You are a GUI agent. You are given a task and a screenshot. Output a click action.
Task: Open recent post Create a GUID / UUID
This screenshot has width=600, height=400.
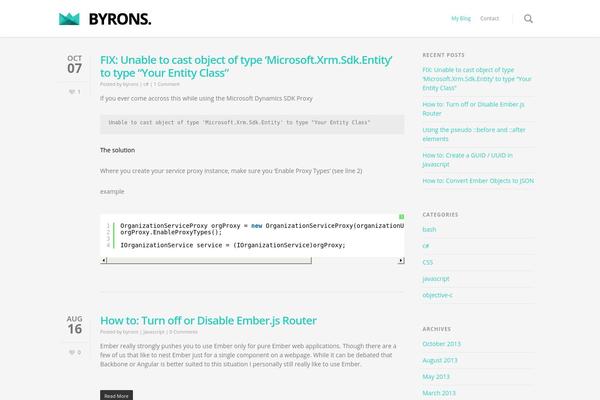coord(467,160)
